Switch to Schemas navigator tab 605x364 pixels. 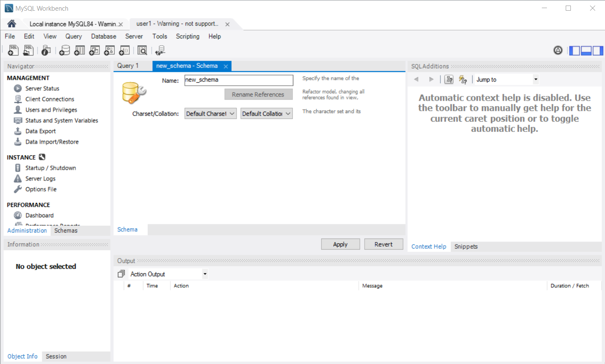pyautogui.click(x=66, y=230)
